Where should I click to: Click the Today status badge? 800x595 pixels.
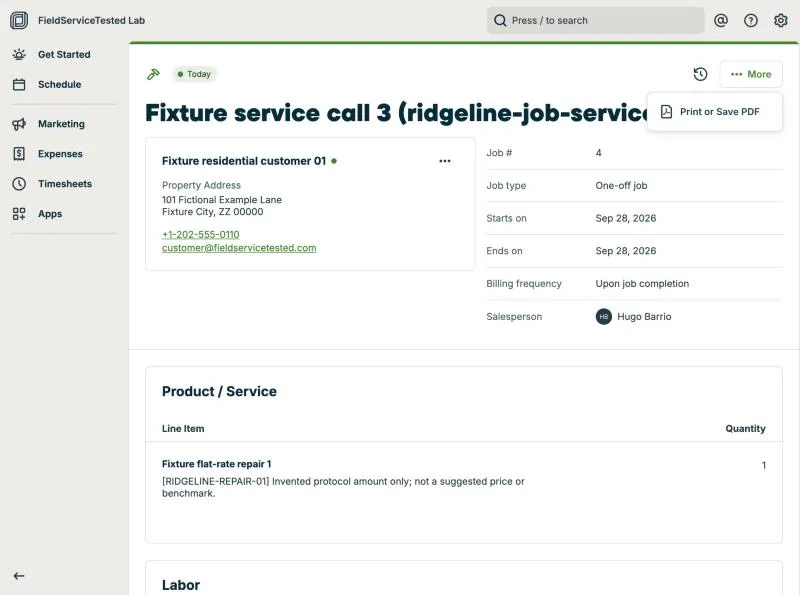(x=194, y=74)
